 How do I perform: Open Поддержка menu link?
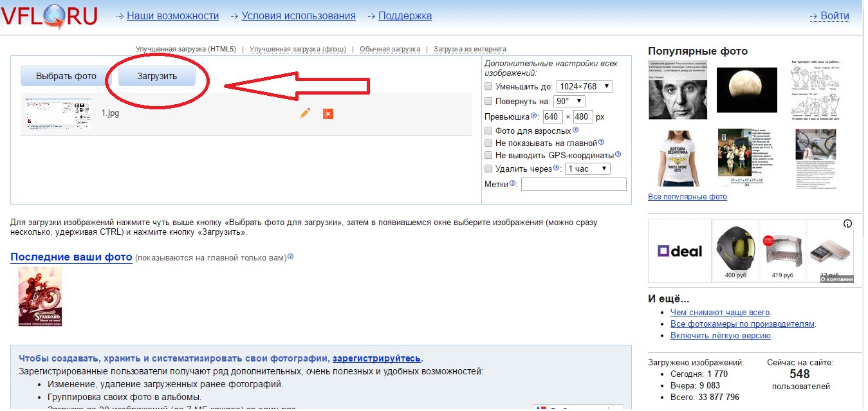[x=405, y=16]
